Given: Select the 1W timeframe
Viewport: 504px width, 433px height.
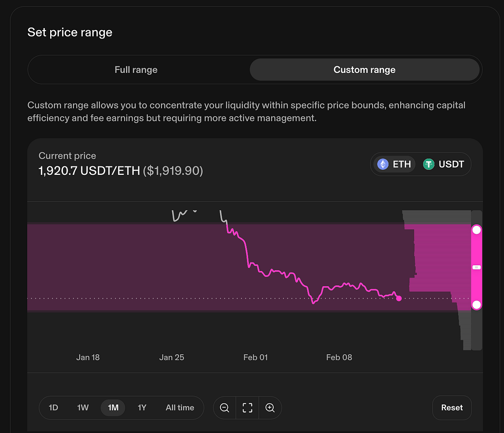Looking at the screenshot, I should (x=83, y=407).
